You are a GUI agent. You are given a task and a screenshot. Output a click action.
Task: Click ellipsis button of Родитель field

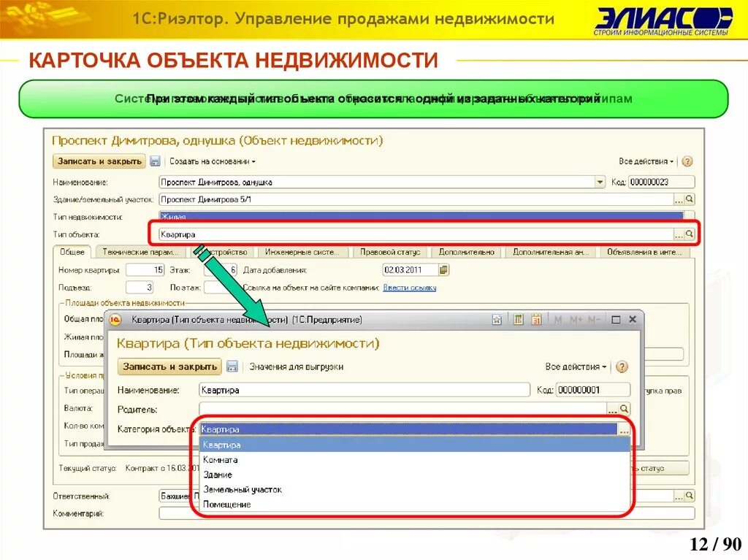613,409
